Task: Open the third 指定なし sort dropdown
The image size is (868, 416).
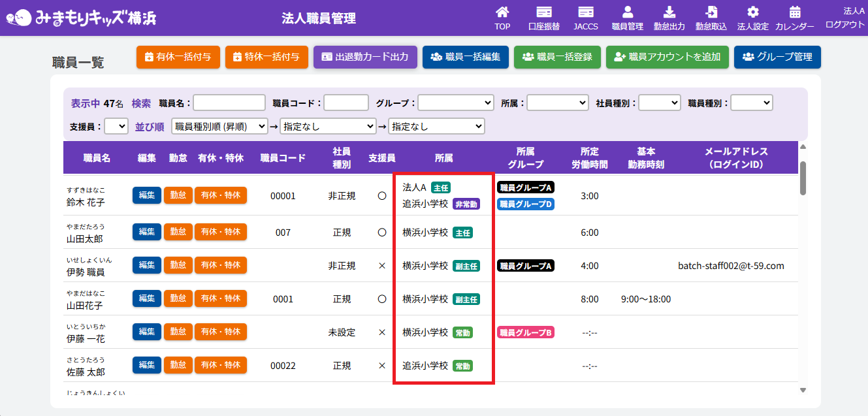Action: click(436, 126)
